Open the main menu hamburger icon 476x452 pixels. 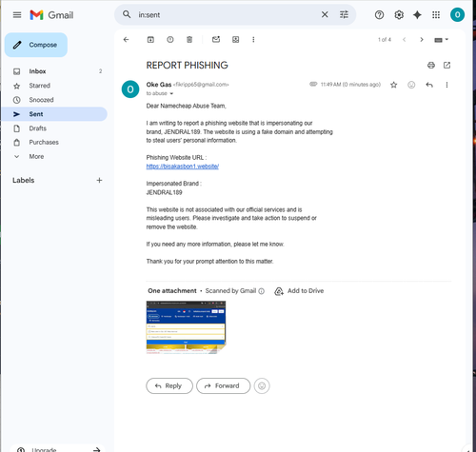click(x=17, y=15)
